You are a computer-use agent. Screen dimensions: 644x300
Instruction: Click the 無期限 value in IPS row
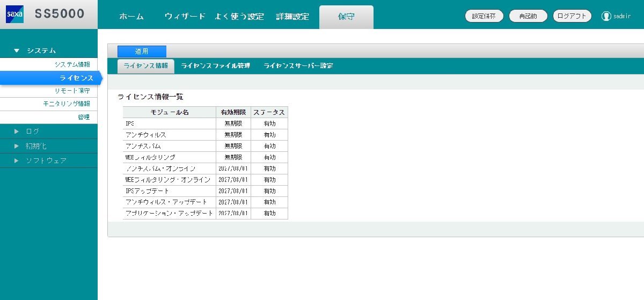(x=233, y=123)
